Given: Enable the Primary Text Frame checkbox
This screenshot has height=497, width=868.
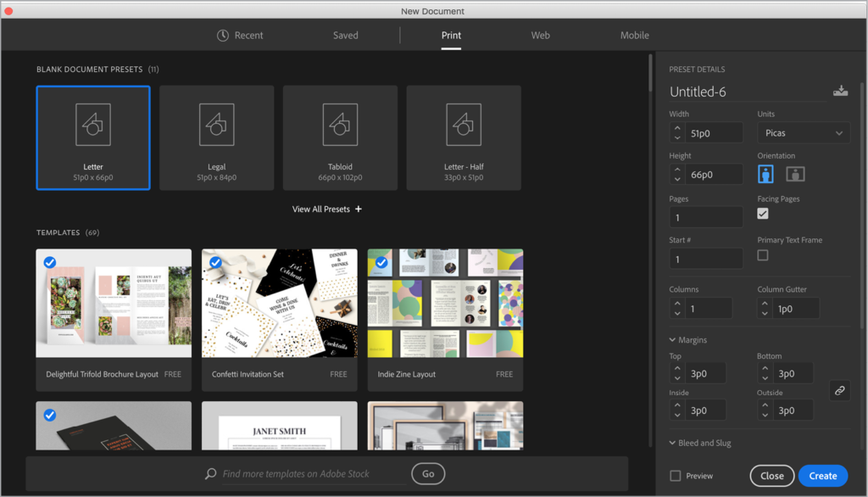Looking at the screenshot, I should click(763, 255).
